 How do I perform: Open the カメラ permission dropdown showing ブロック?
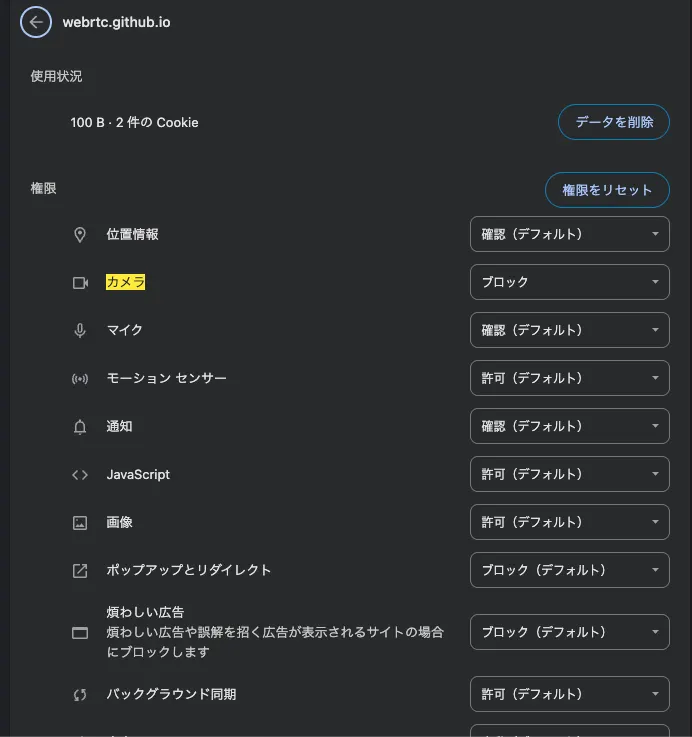570,282
